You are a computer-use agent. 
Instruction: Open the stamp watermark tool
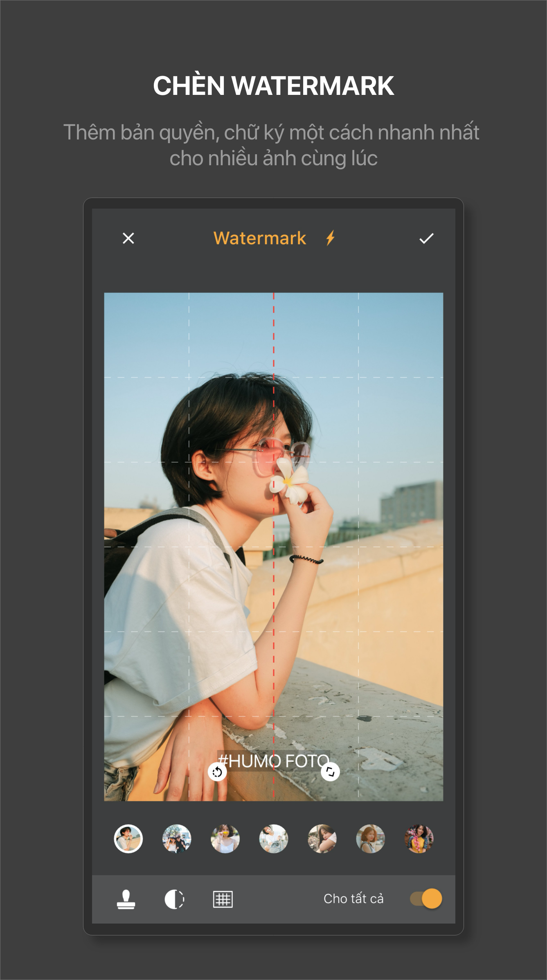point(126,899)
